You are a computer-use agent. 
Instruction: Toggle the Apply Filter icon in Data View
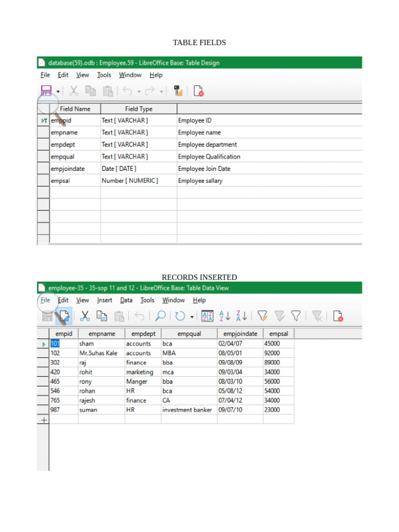(280, 316)
